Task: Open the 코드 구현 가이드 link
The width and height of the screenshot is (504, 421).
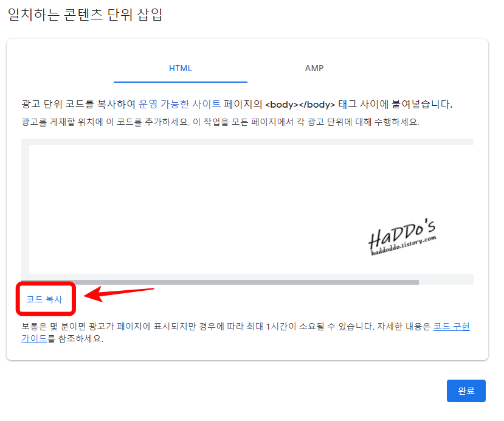Action: (x=451, y=327)
